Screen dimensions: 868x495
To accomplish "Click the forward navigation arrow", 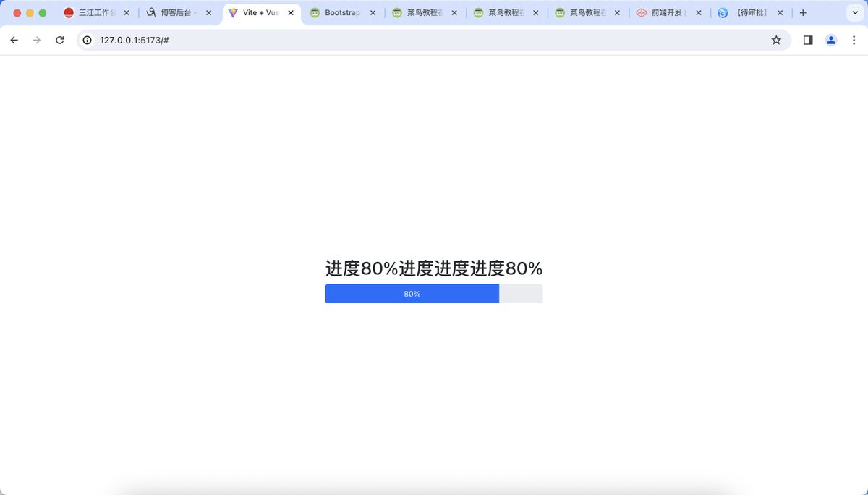I will click(x=37, y=41).
